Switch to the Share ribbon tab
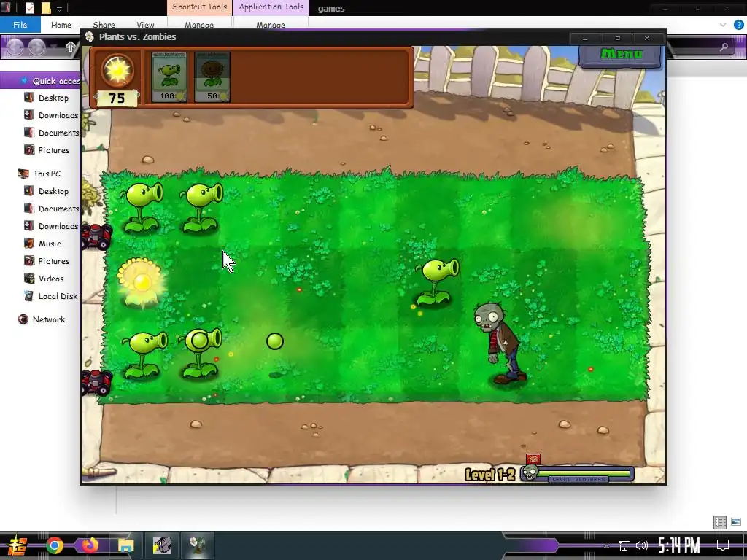The image size is (747, 560). pyautogui.click(x=104, y=25)
